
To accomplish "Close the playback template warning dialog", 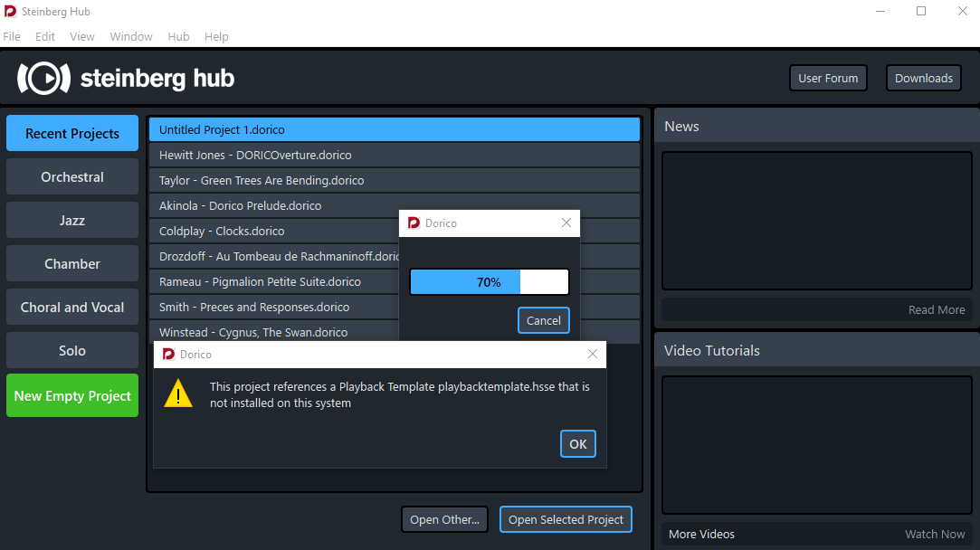I will tap(593, 355).
